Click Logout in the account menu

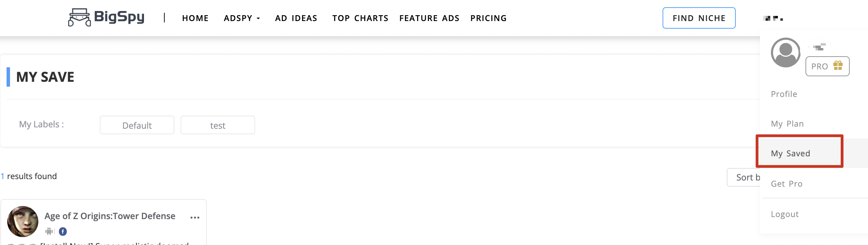coord(784,214)
